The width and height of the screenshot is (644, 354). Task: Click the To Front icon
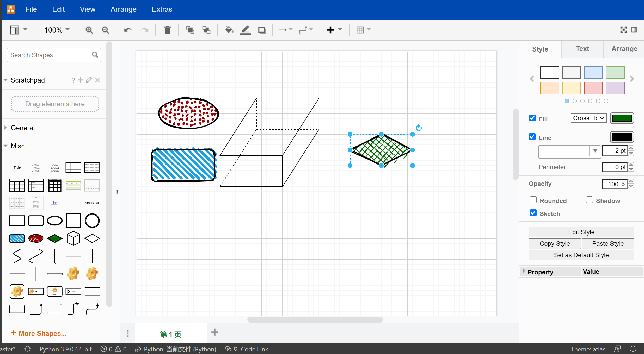(190, 30)
